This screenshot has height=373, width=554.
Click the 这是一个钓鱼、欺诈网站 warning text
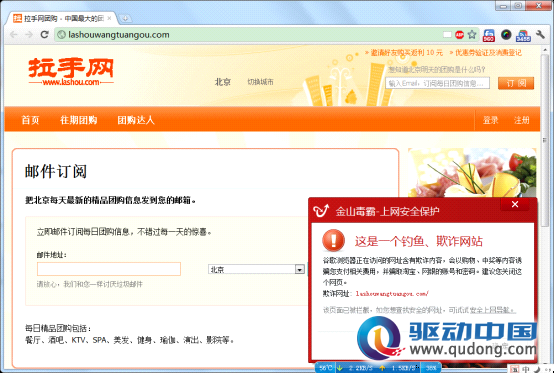tap(419, 241)
